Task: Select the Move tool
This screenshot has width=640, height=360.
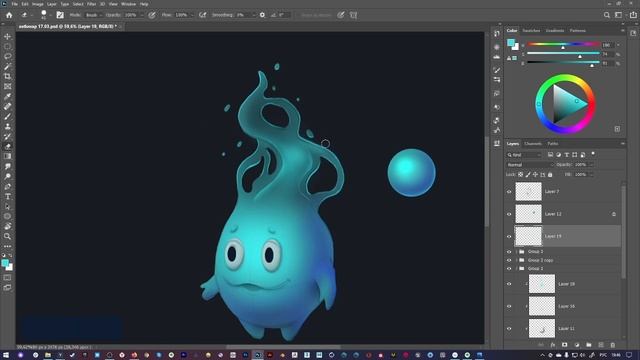Action: (x=7, y=37)
